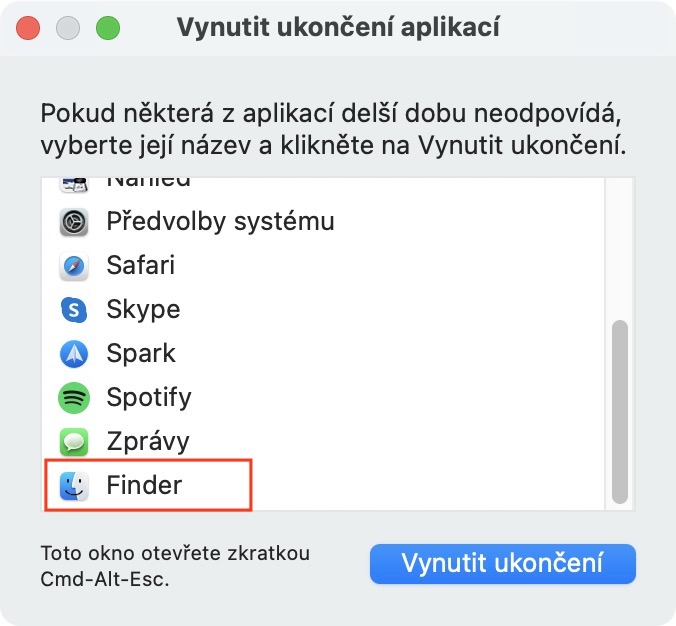Select Předvolby systému in the list

pyautogui.click(x=220, y=221)
